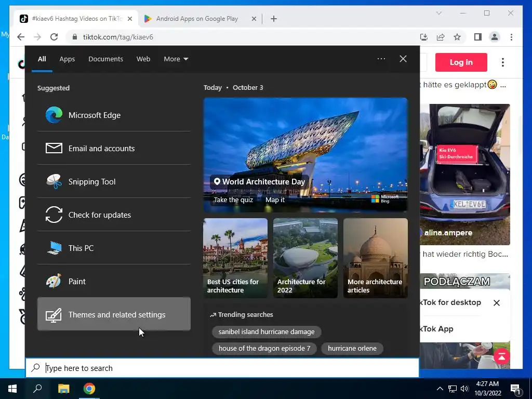Switch to the #kiaev6 TikTok tab

tap(76, 19)
